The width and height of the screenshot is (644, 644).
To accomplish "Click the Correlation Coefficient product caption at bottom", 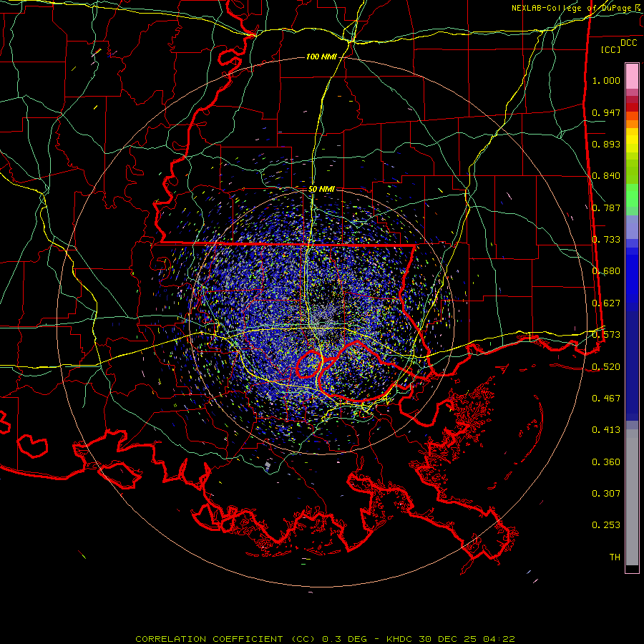I will tap(325, 639).
